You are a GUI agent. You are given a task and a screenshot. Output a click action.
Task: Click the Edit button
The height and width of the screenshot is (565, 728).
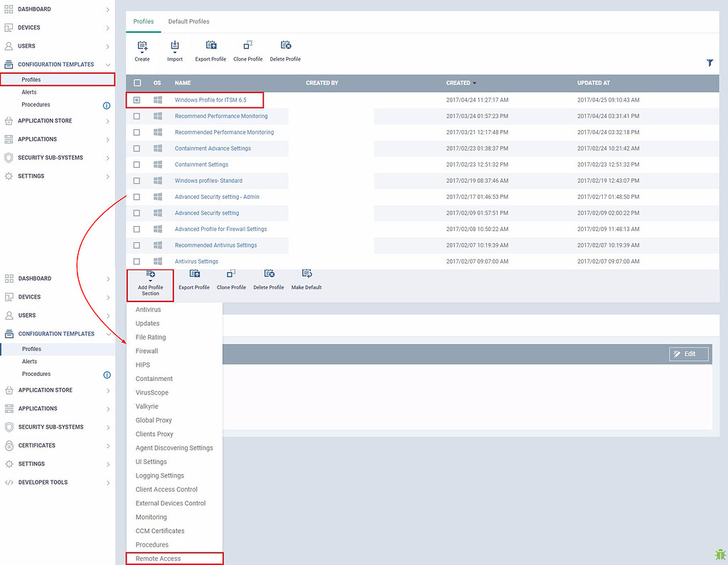687,353
